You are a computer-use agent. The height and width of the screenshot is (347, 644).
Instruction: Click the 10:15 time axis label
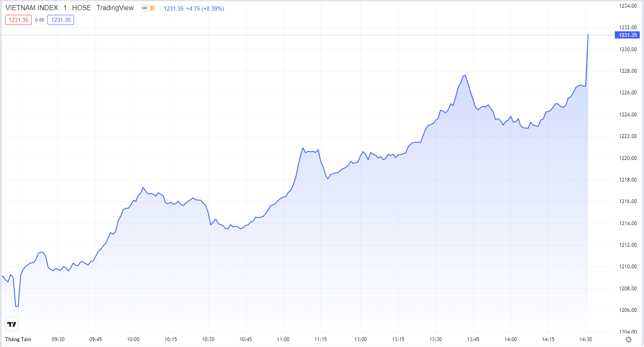click(x=171, y=339)
